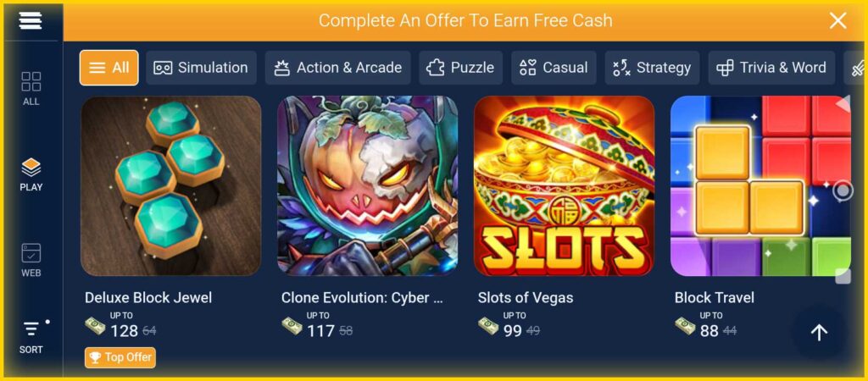868x381 pixels.
Task: Open the Clone Evolution pumpkin thumbnail
Action: click(x=368, y=185)
